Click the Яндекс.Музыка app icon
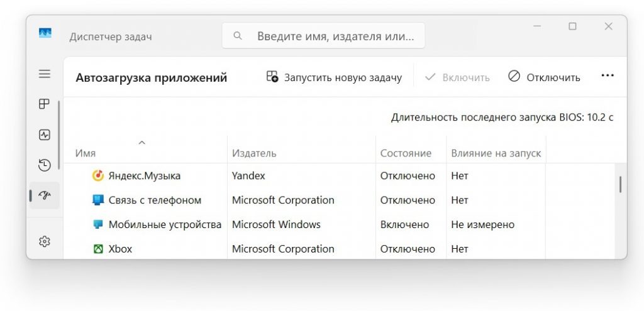 (97, 175)
